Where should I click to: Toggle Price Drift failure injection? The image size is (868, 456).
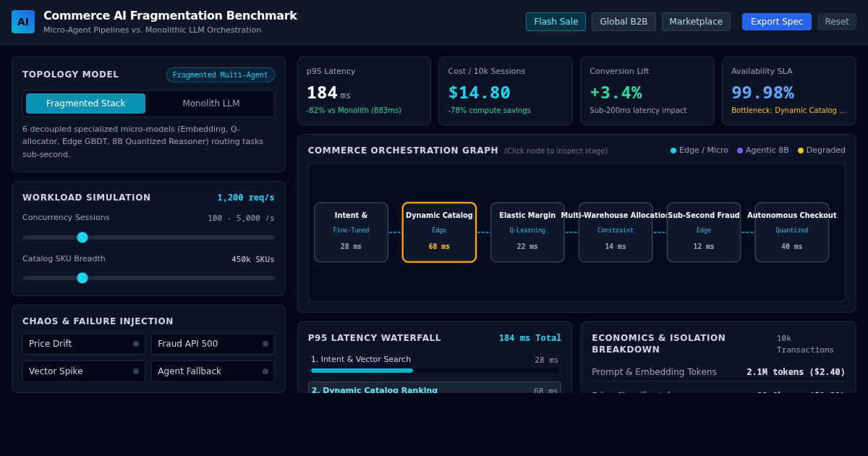84,344
